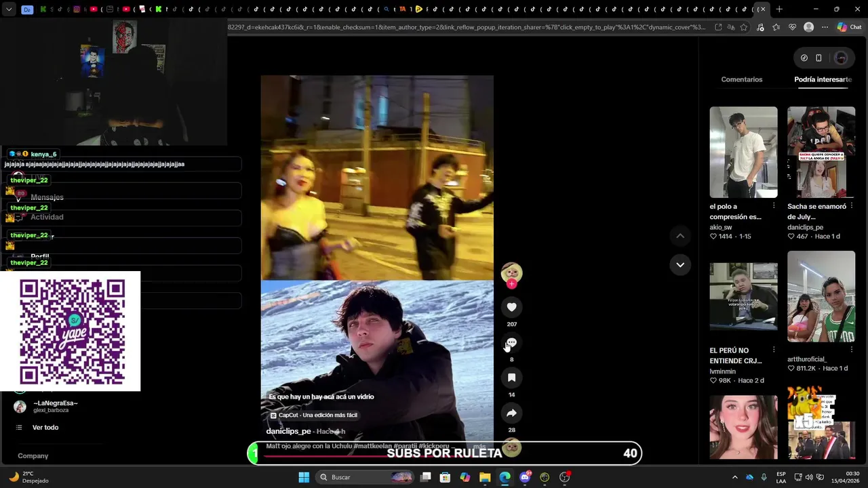Image resolution: width=868 pixels, height=488 pixels.
Task: Open 'Sacha se enamoró de July' video thumbnail
Action: pos(821,152)
